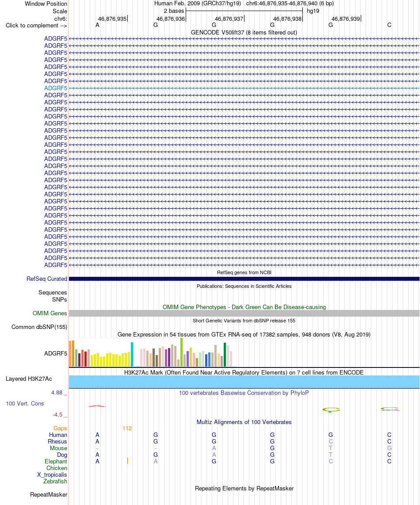Click the OMIM Genes track label
Viewport: 420px width, 505px height.
(50, 314)
